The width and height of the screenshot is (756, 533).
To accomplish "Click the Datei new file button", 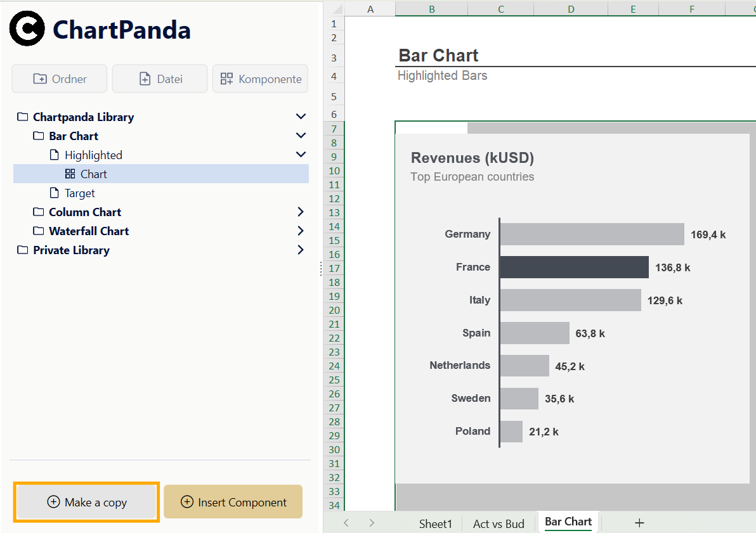I will coord(160,79).
